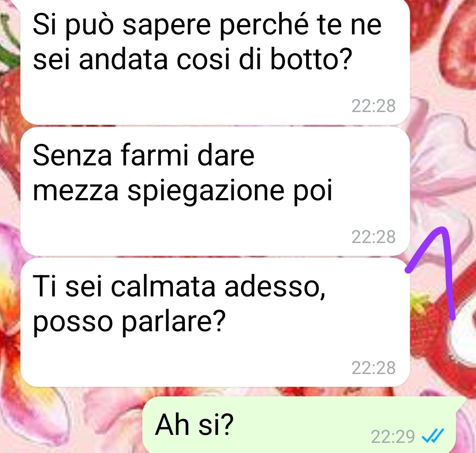Tap the words 'Senza farmi dare'
The height and width of the screenshot is (453, 476).
[x=143, y=155]
